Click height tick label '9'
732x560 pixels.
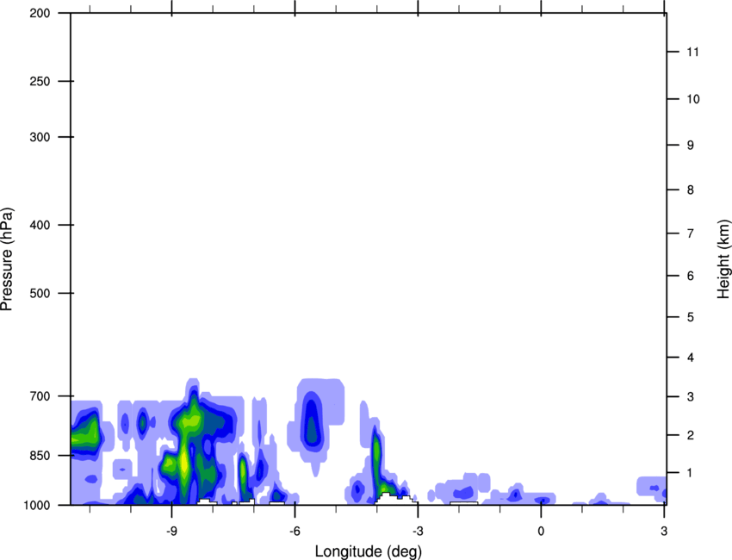tap(691, 146)
